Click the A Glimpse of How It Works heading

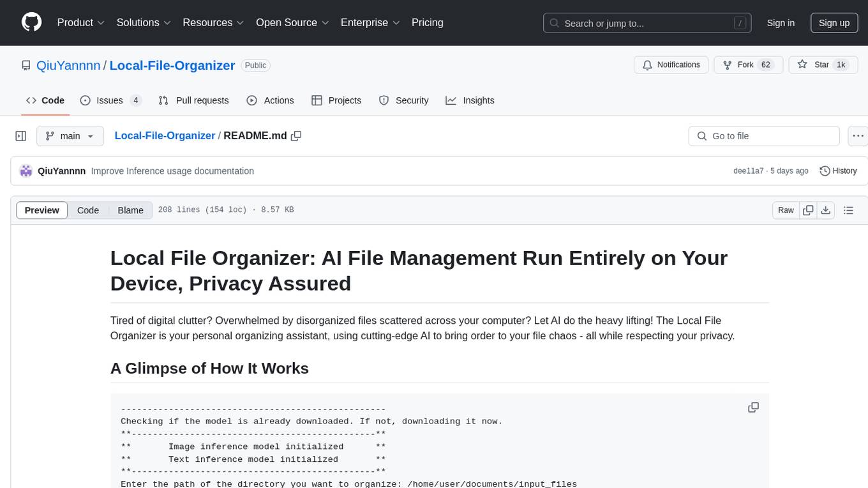[209, 369]
